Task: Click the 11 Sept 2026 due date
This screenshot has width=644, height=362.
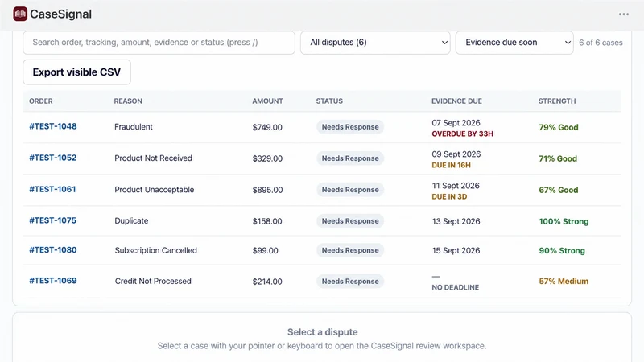Action: (x=456, y=186)
